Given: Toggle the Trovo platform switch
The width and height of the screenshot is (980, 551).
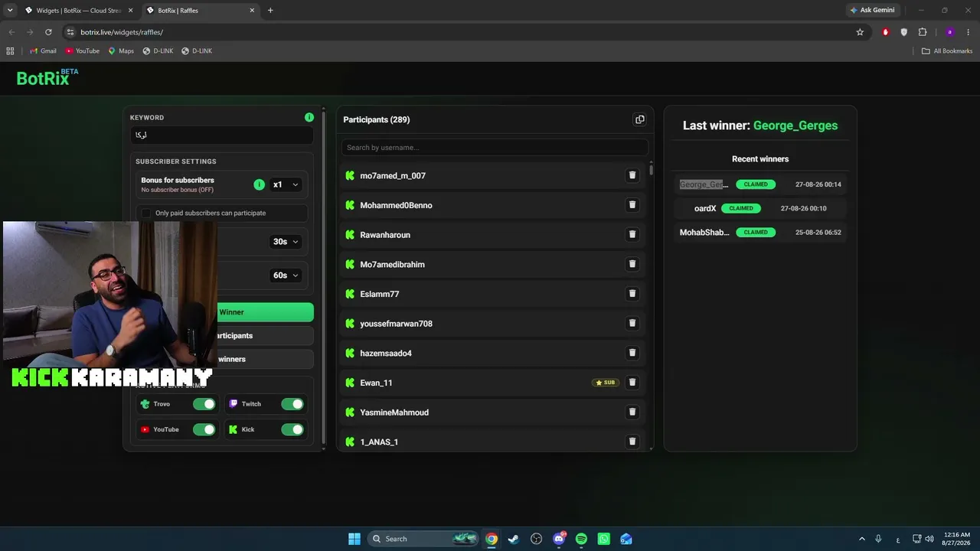Looking at the screenshot, I should click(204, 404).
